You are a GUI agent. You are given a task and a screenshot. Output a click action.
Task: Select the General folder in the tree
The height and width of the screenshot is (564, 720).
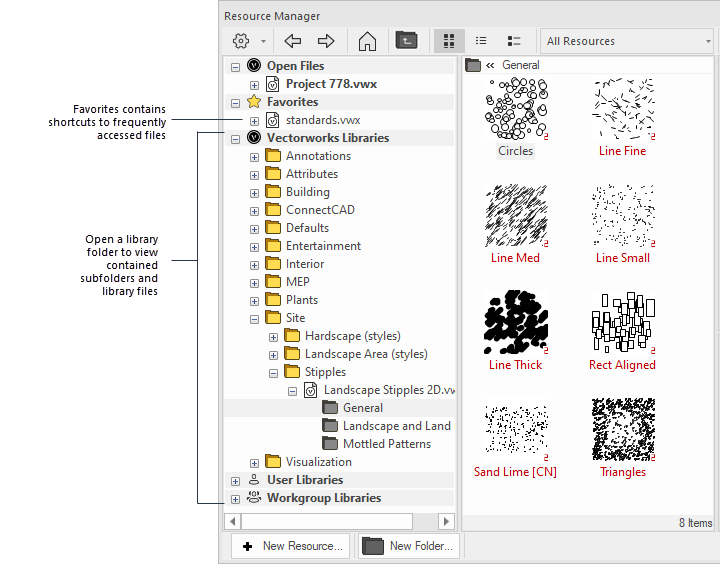(362, 408)
